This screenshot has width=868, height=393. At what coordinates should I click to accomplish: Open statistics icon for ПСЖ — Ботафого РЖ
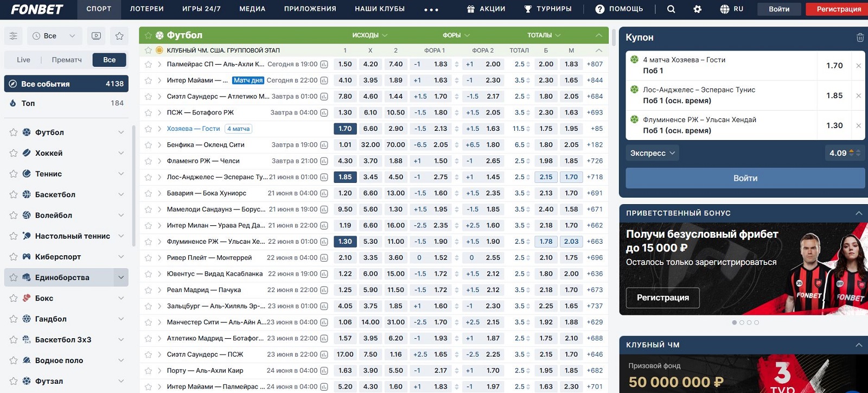[x=324, y=112]
